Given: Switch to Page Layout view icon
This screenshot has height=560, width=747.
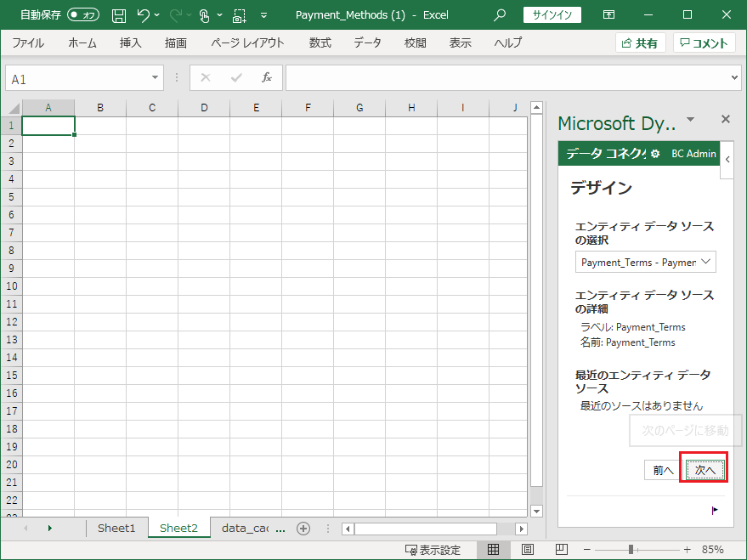Looking at the screenshot, I should point(528,550).
